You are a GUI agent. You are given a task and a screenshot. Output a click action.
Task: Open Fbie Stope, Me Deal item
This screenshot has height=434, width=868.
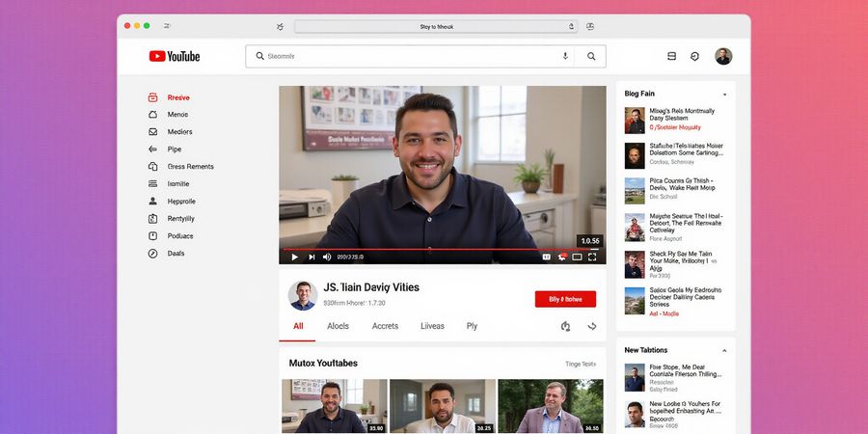(x=674, y=378)
